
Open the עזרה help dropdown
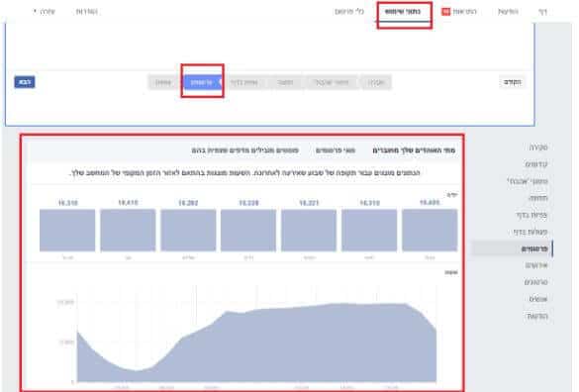coord(44,12)
